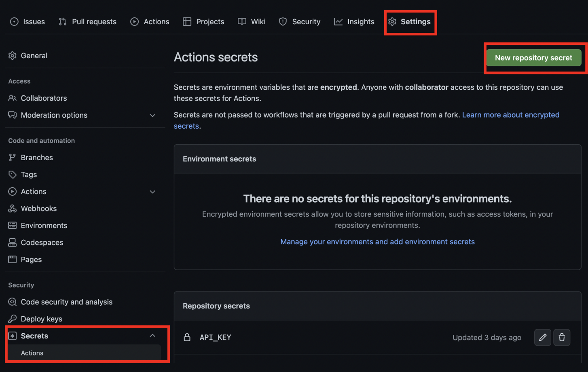The width and height of the screenshot is (588, 372).
Task: Expand the Moderation options section
Action: coord(152,115)
